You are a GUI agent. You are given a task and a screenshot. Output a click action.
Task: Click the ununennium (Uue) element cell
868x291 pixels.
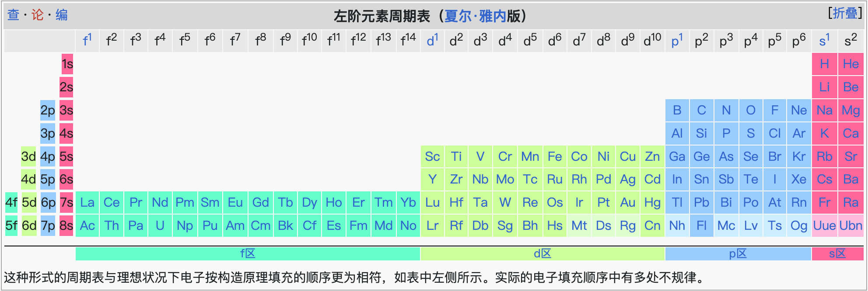(x=824, y=225)
